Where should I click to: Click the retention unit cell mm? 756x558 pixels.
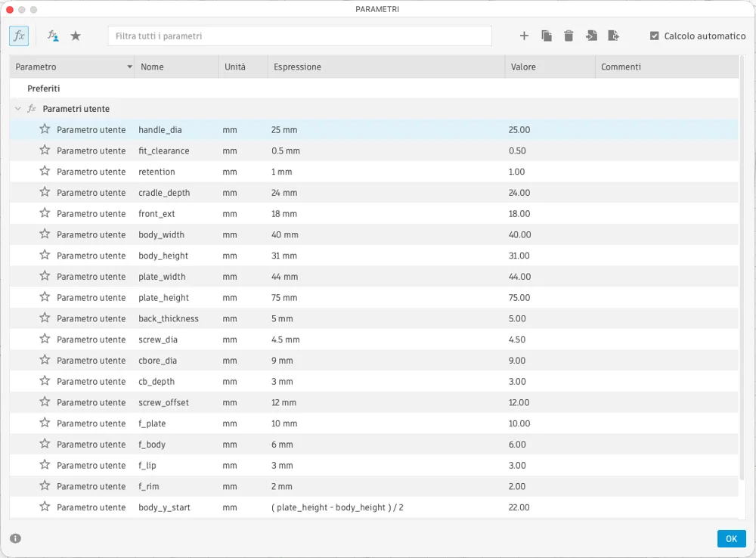coord(230,172)
